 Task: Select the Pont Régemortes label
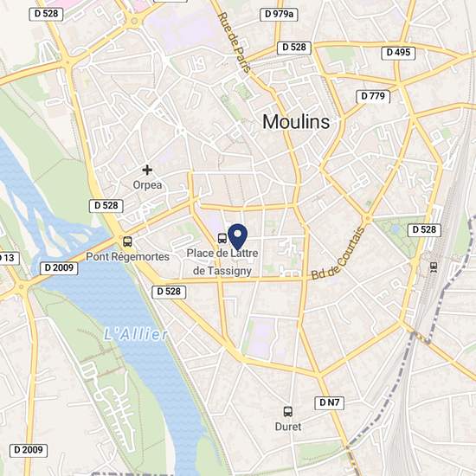click(127, 257)
